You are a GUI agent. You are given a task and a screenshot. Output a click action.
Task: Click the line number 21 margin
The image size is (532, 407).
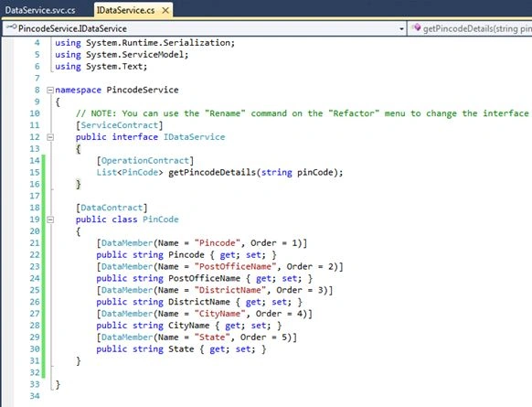click(35, 243)
